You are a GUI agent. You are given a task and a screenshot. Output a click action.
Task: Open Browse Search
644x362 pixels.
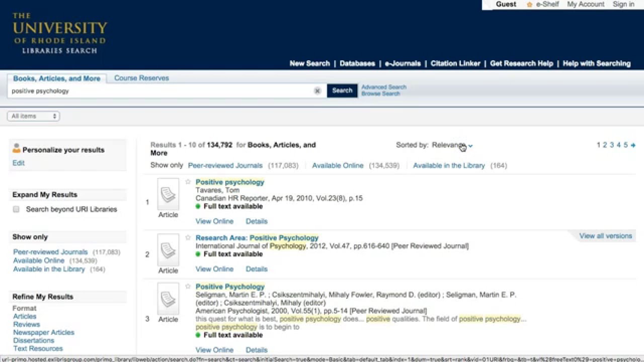(x=380, y=94)
